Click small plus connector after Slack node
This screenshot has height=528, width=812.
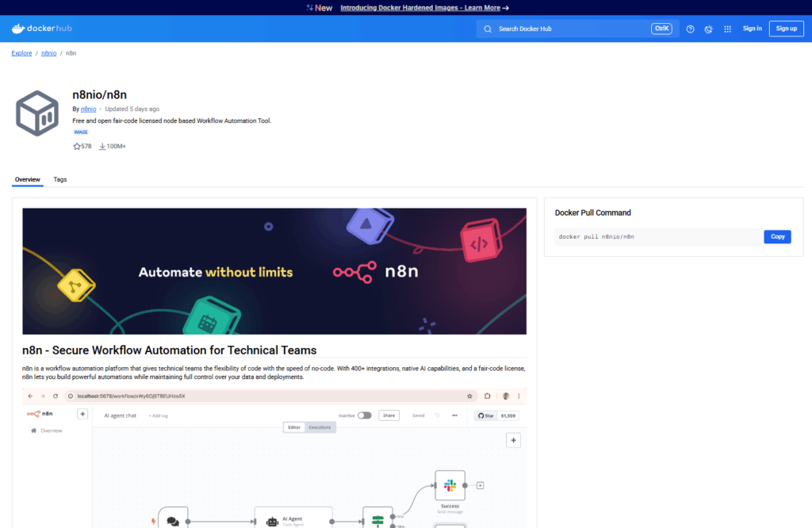(x=480, y=485)
